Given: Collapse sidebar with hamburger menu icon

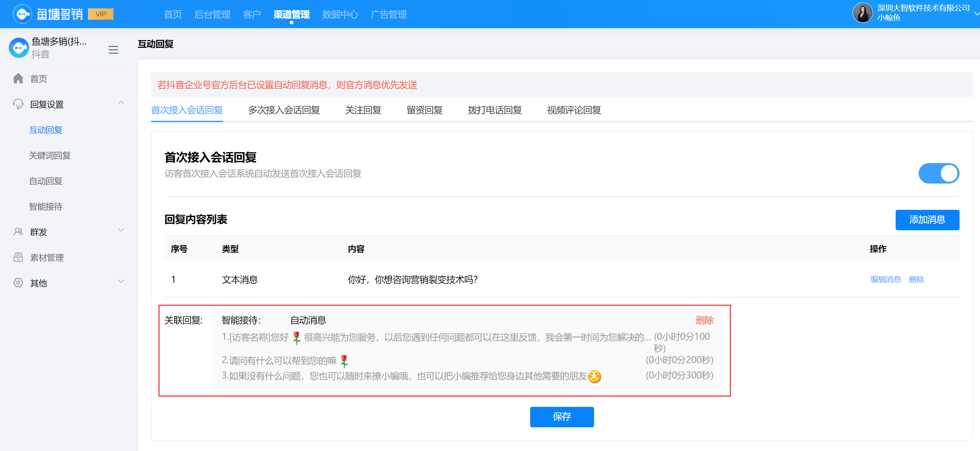Looking at the screenshot, I should click(x=113, y=49).
